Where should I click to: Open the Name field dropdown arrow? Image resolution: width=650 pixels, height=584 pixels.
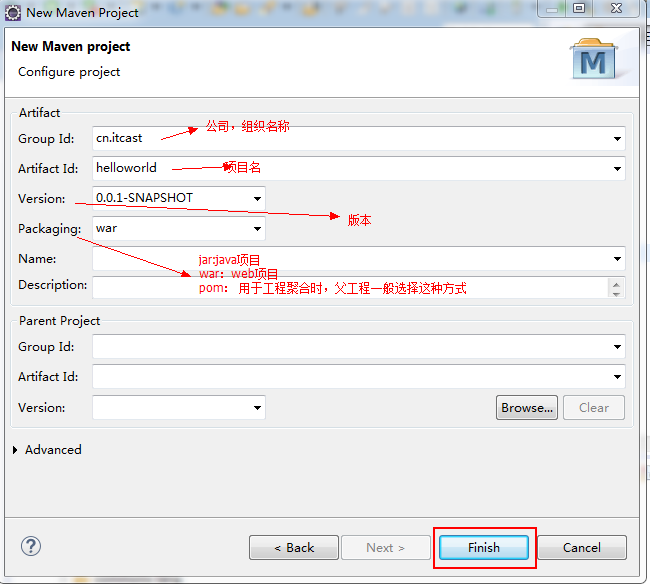pyautogui.click(x=617, y=259)
